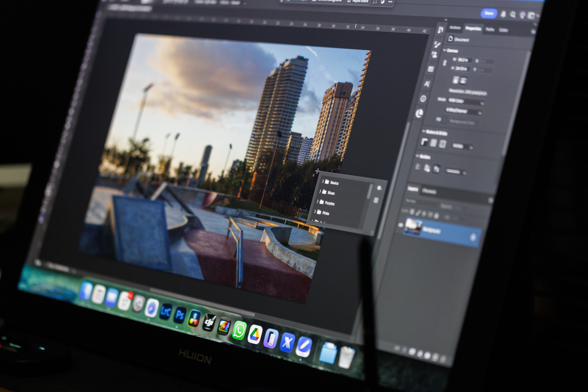Open the Mode color dropdown

click(x=466, y=102)
